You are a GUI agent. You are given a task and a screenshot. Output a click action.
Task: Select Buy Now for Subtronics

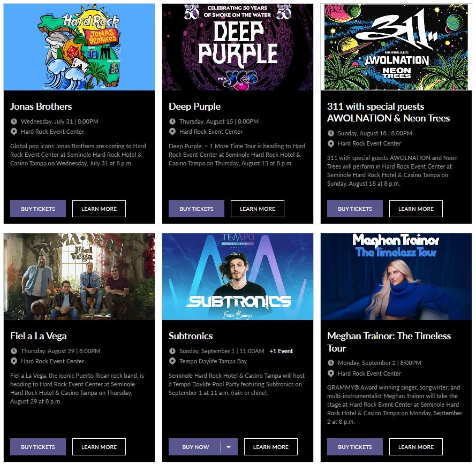pos(195,447)
